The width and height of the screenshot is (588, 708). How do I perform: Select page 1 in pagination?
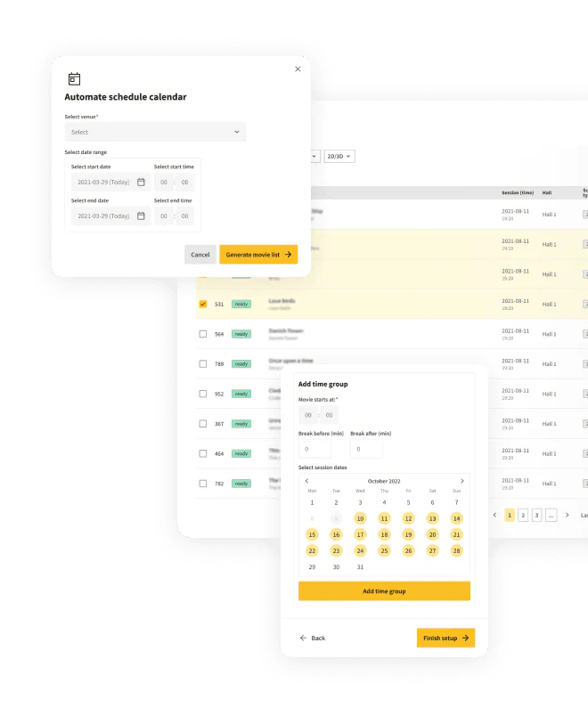510,516
